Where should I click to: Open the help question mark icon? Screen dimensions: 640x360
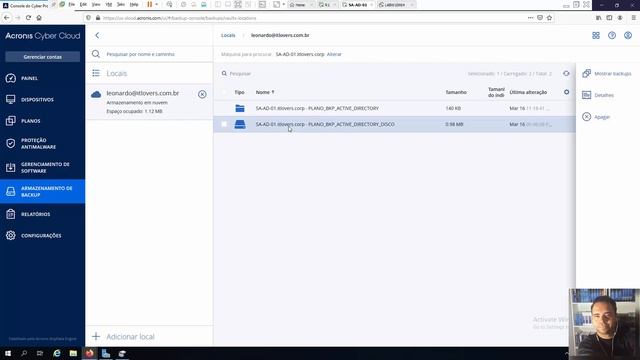[x=612, y=36]
